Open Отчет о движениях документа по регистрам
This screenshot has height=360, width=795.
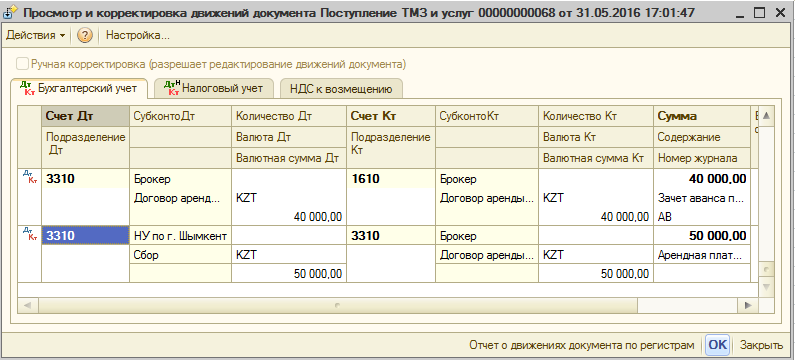pyautogui.click(x=582, y=345)
